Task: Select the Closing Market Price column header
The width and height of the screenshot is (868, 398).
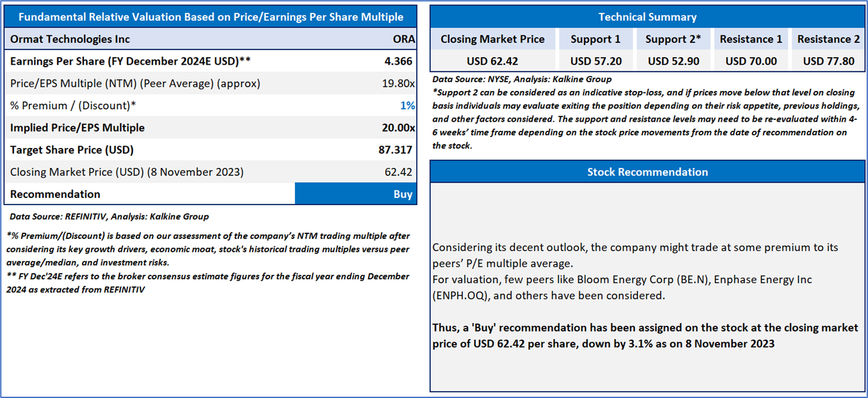Action: [x=492, y=39]
